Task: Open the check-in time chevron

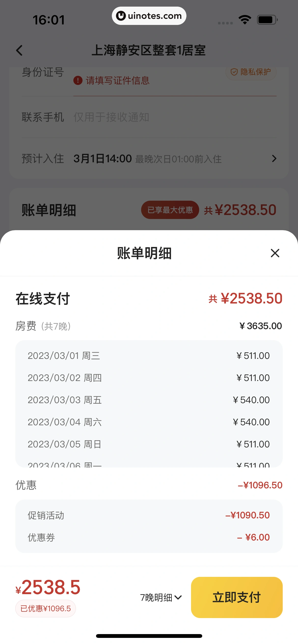Action: click(x=274, y=159)
